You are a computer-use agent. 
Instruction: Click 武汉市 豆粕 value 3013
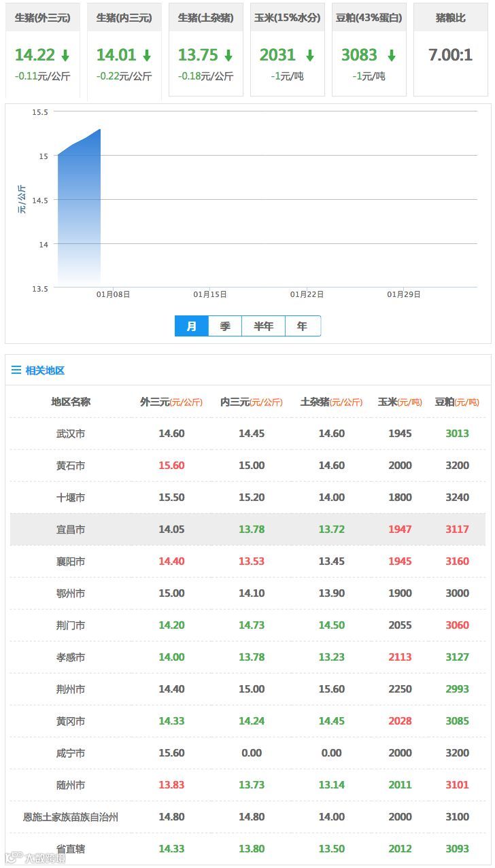[x=458, y=434]
